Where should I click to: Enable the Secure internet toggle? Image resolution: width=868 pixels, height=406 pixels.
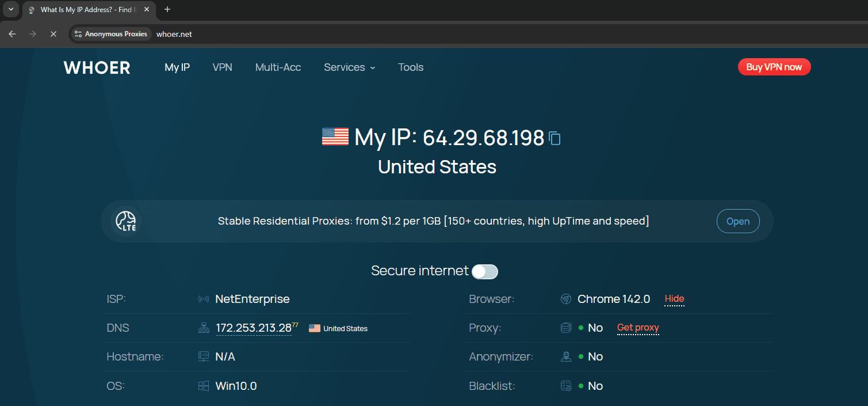coord(484,271)
